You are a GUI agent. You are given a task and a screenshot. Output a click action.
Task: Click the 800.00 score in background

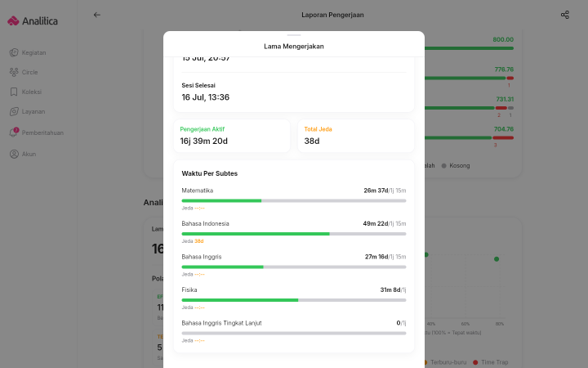point(503,39)
